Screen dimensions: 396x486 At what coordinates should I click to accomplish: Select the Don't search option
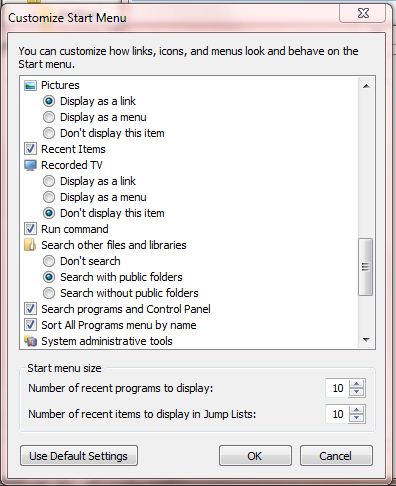49,261
